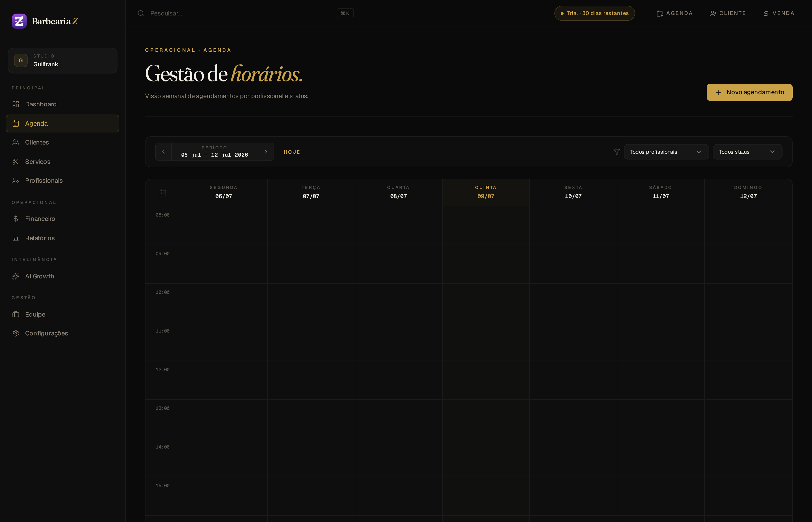Open Equipe management
Viewport: 812px width, 522px height.
(63, 314)
